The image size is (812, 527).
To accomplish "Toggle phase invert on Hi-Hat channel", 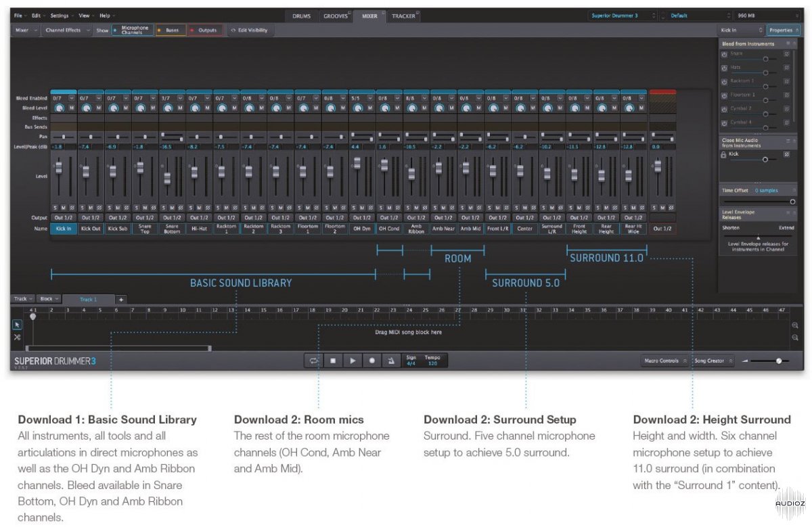I will click(x=208, y=208).
